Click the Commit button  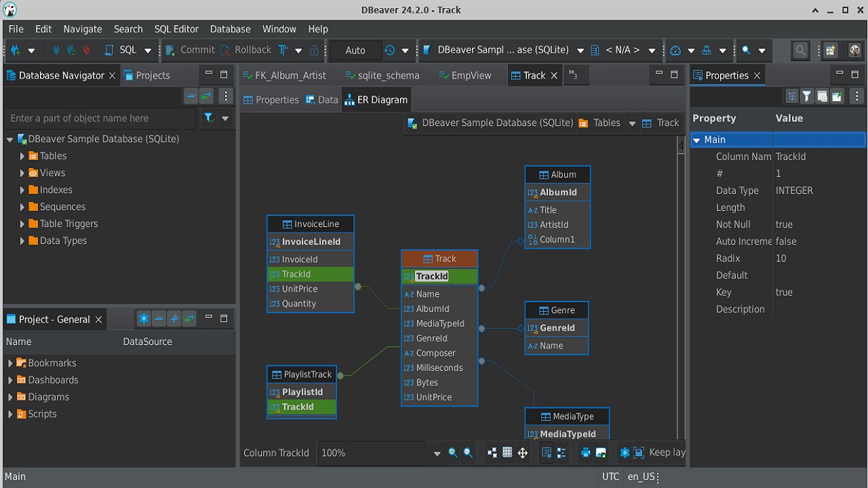click(x=190, y=50)
